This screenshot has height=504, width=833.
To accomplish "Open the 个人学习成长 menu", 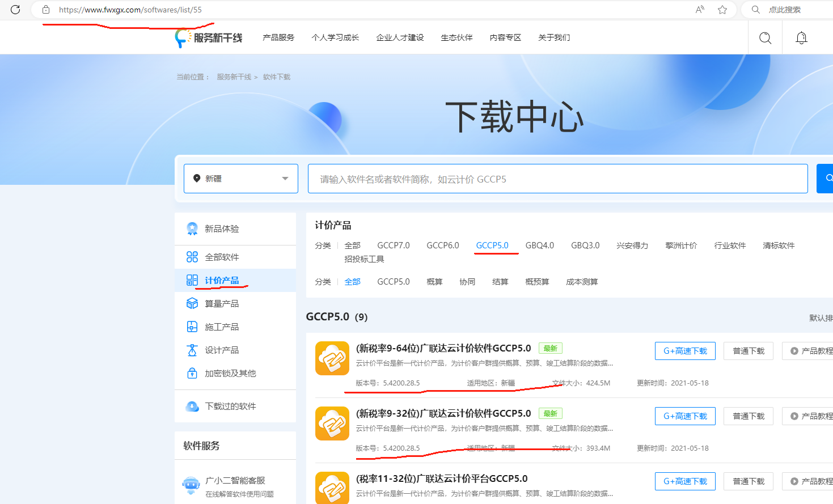I will click(335, 37).
